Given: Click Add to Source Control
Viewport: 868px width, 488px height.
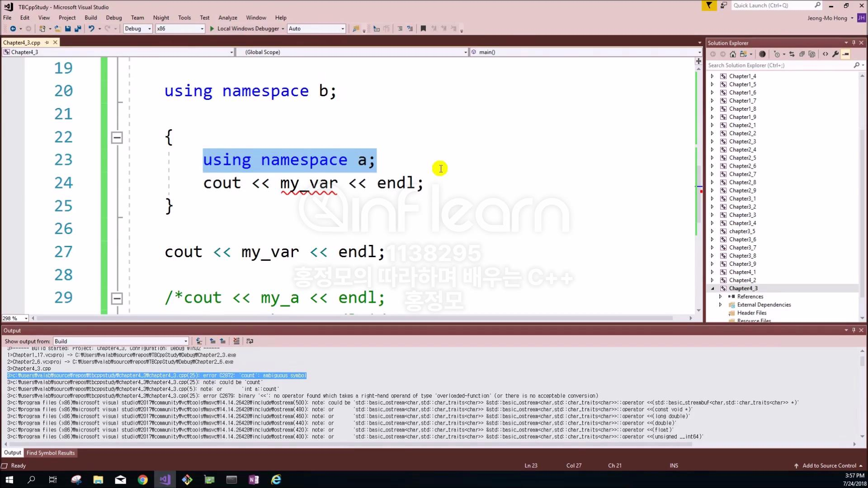Looking at the screenshot, I should click(829, 465).
